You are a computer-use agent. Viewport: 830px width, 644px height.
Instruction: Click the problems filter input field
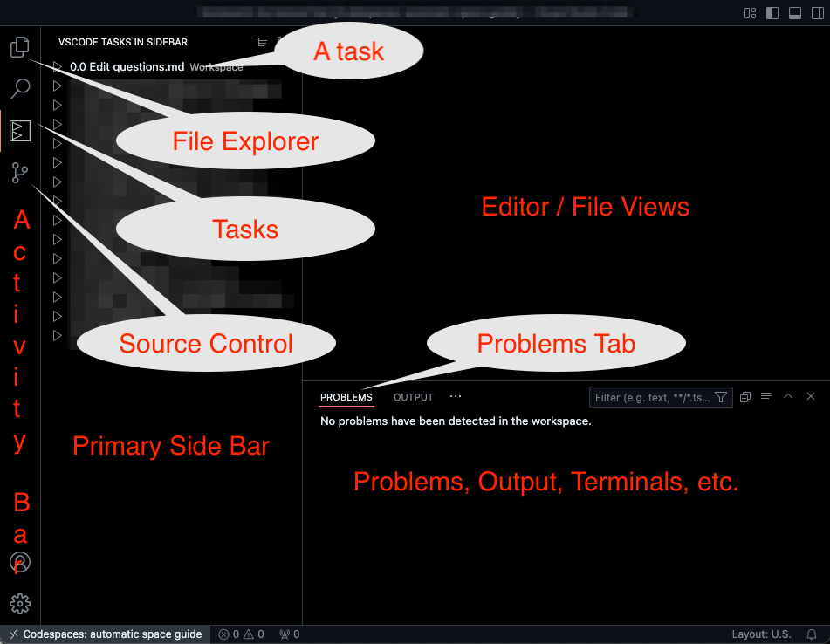(x=655, y=397)
